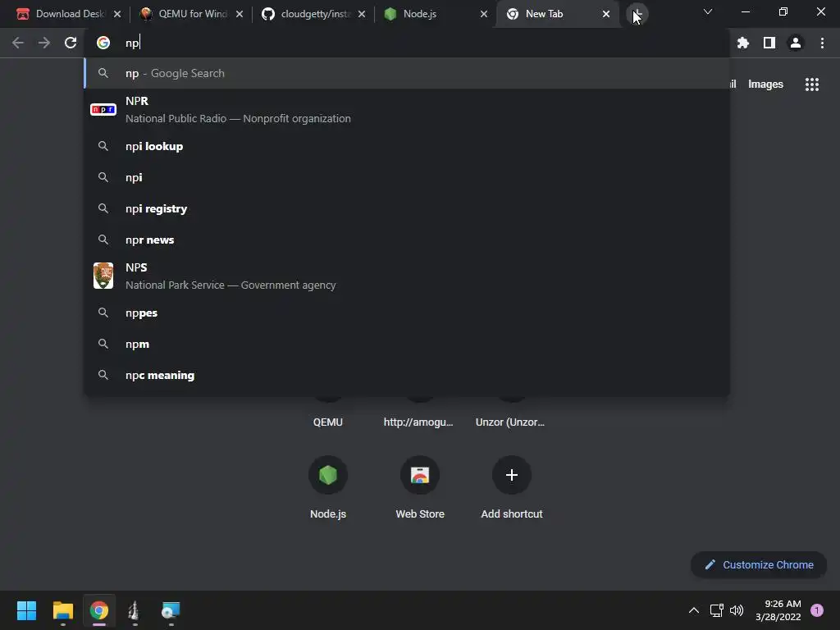Image resolution: width=840 pixels, height=630 pixels.
Task: Click the NPR logo suggestion icon
Action: (103, 109)
